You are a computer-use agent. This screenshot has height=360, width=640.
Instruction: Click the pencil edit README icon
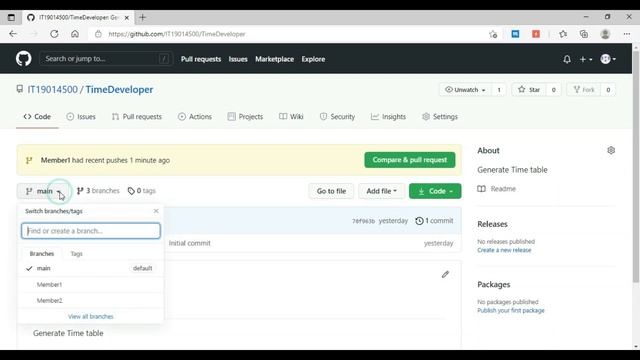445,274
